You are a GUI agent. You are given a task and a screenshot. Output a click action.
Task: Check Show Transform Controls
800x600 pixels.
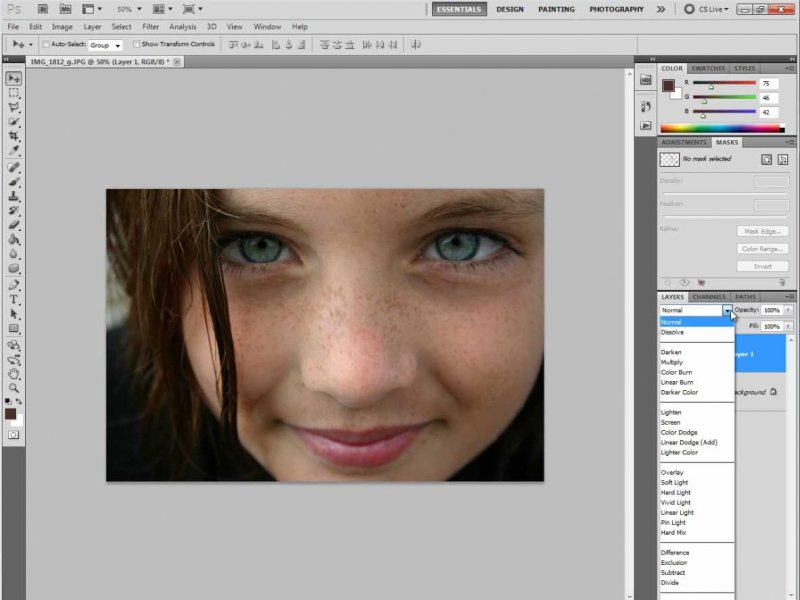point(137,45)
